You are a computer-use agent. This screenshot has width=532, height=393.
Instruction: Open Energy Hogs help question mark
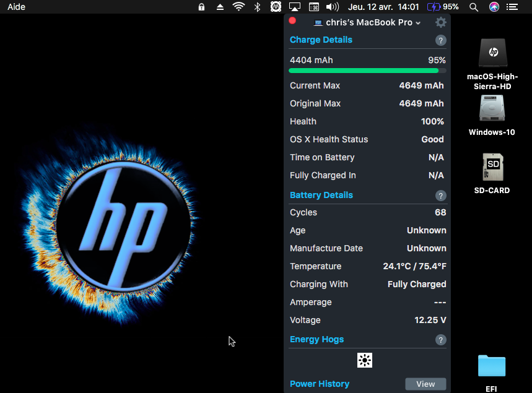[440, 340]
